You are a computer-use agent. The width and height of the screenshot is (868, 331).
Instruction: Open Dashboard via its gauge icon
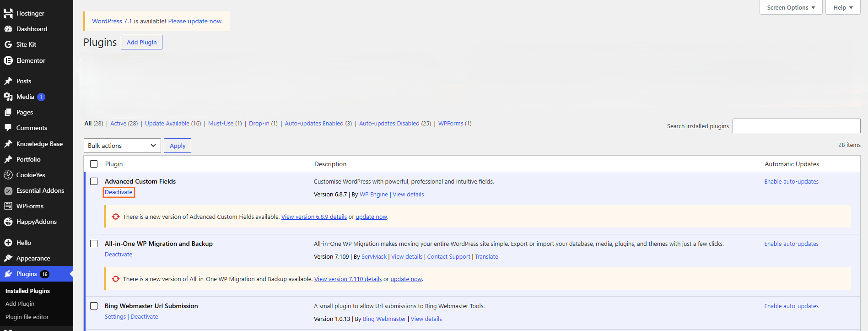[8, 29]
